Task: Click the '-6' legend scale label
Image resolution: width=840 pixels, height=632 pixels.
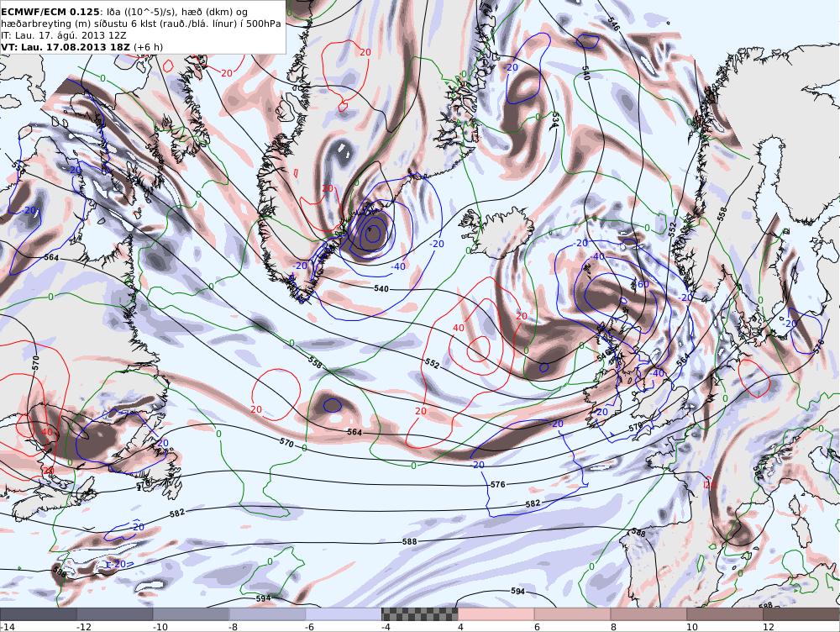Action: pyautogui.click(x=310, y=627)
